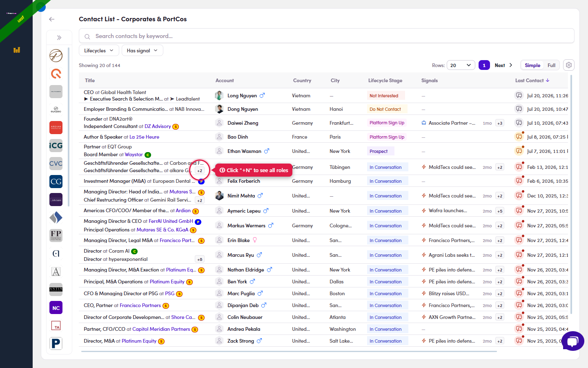588x368 pixels.
Task: Open the yellow bar chart icon
Action: coord(17,50)
